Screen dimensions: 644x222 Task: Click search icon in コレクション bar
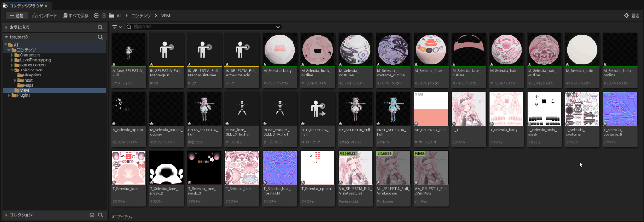click(100, 215)
